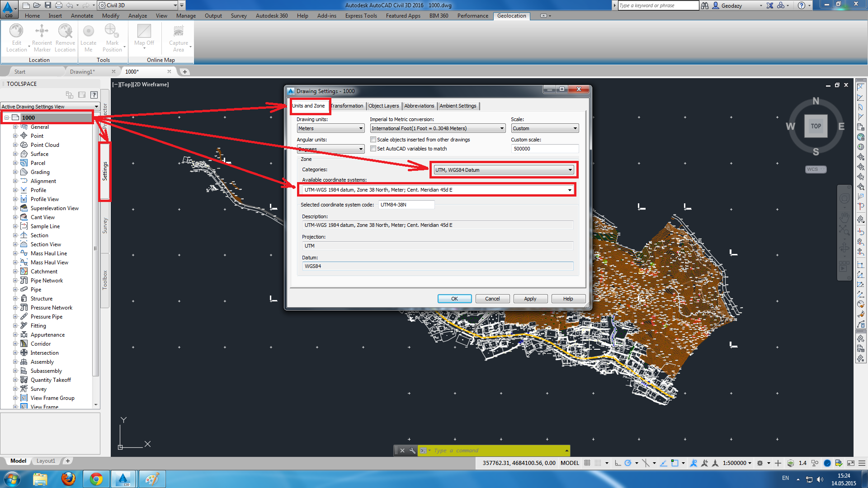Open the Drawing units Meters dropdown
The width and height of the screenshot is (868, 488).
pos(330,128)
